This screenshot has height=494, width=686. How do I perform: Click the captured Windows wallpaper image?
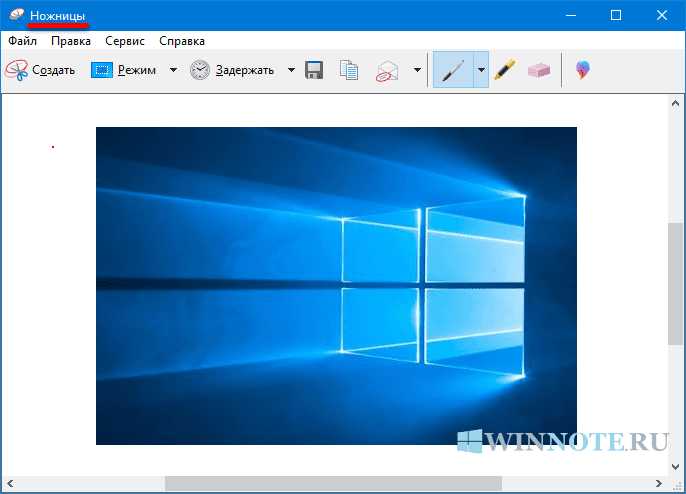336,286
